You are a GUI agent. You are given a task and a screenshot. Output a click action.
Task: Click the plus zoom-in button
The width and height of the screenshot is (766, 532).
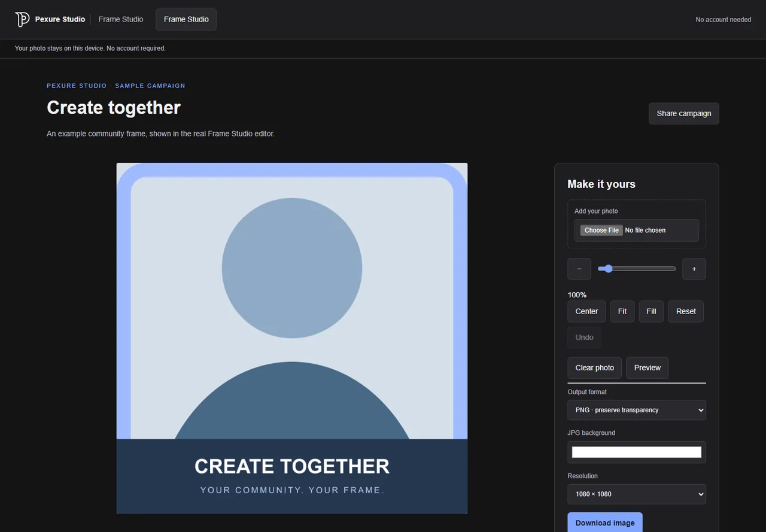pos(694,269)
